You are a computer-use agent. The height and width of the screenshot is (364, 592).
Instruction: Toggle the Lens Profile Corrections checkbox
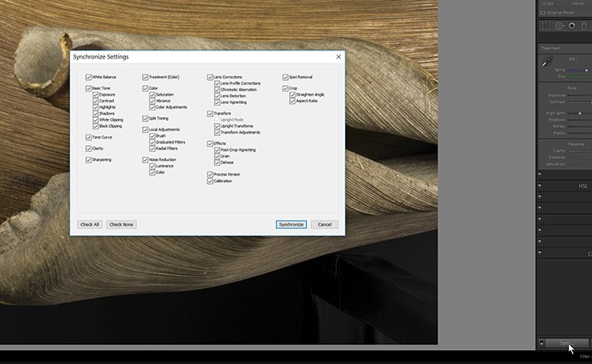point(217,83)
